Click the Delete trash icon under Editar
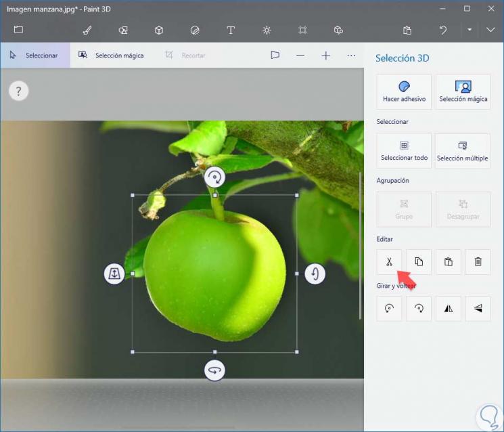The width and height of the screenshot is (504, 432). tap(478, 261)
